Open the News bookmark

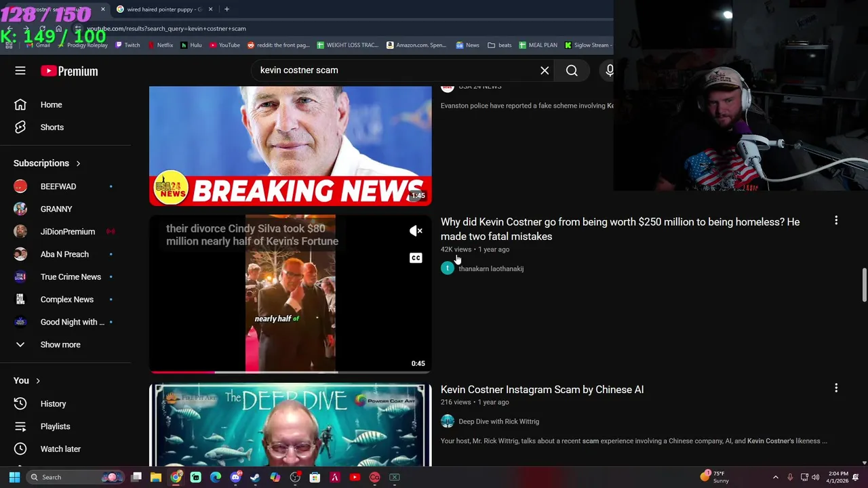tap(467, 45)
